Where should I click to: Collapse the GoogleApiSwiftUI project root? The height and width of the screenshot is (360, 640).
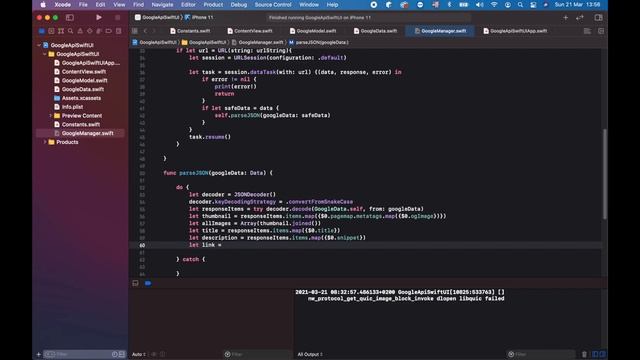pos(39,45)
